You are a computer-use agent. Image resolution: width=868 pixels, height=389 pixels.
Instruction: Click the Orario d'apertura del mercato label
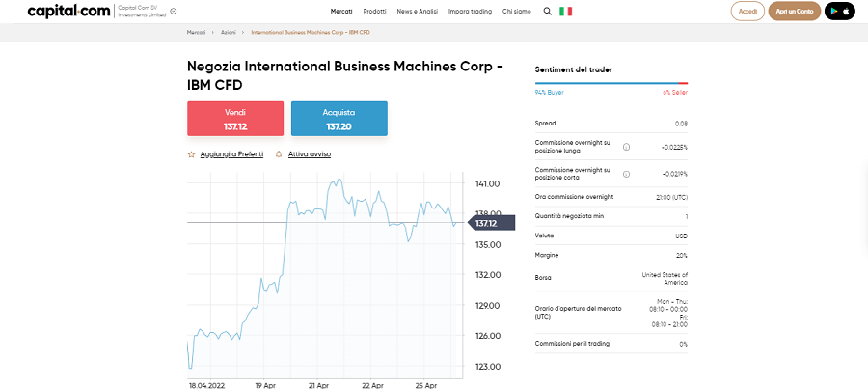coord(579,312)
